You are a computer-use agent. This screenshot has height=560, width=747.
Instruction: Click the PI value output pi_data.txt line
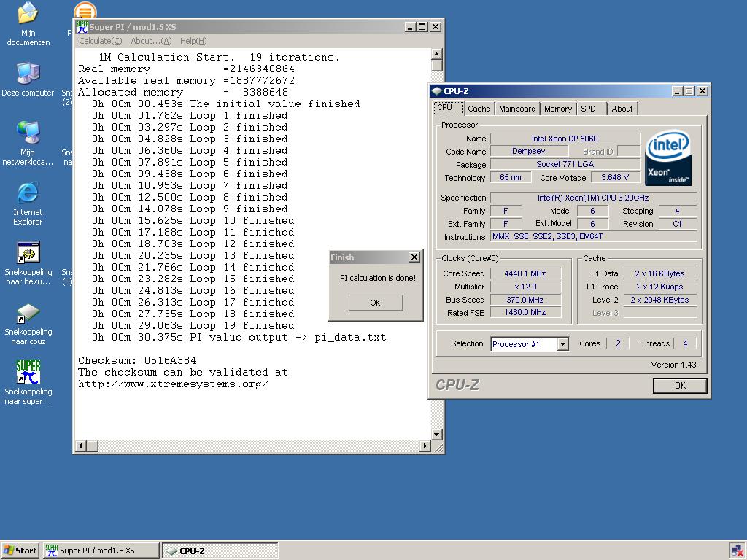239,338
